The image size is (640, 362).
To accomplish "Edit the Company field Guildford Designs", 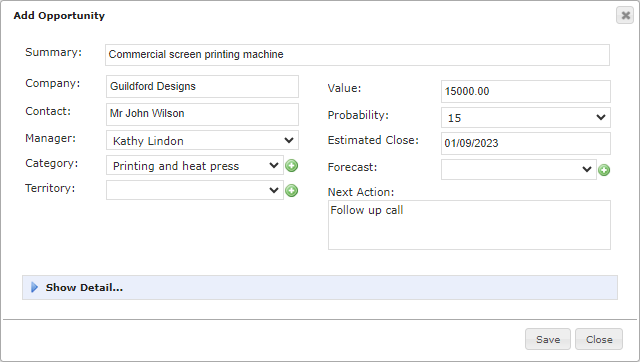I will click(202, 87).
